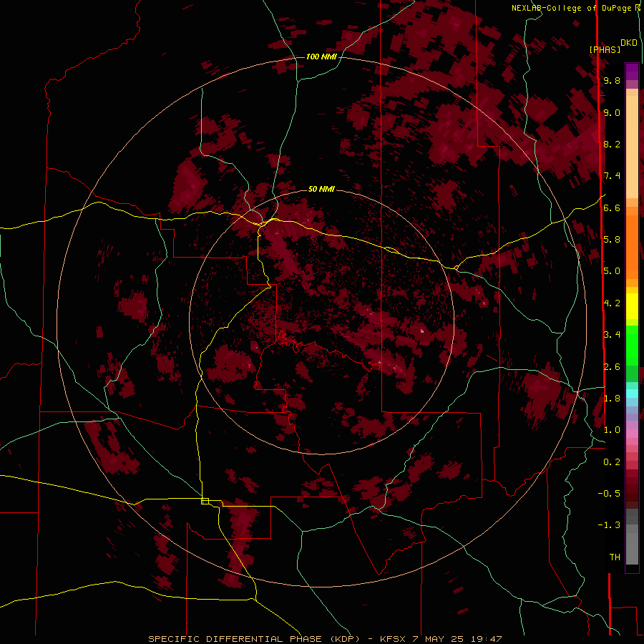Viewport: 644px width, 644px height.
Task: Click the 100 NMI range ring label
Action: (x=321, y=57)
